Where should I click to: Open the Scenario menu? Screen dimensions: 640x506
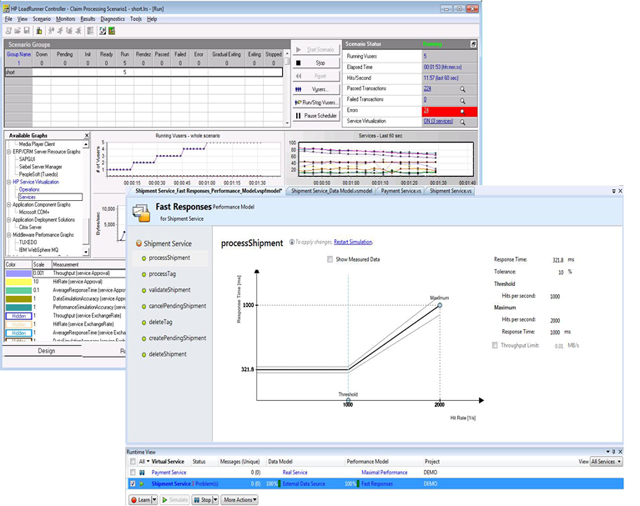tap(42, 19)
